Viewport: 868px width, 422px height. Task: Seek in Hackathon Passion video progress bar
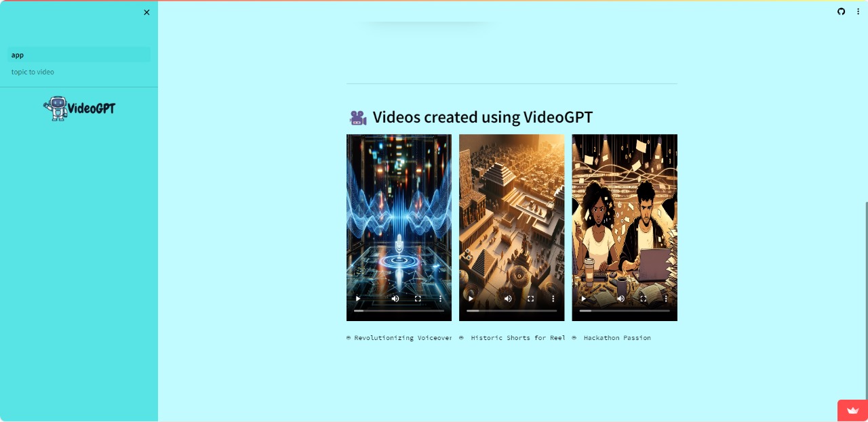pyautogui.click(x=624, y=311)
